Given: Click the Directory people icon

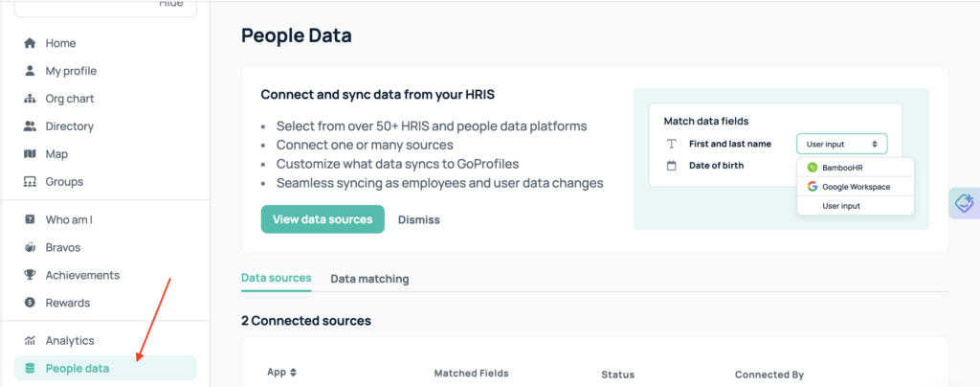Looking at the screenshot, I should pyautogui.click(x=30, y=126).
